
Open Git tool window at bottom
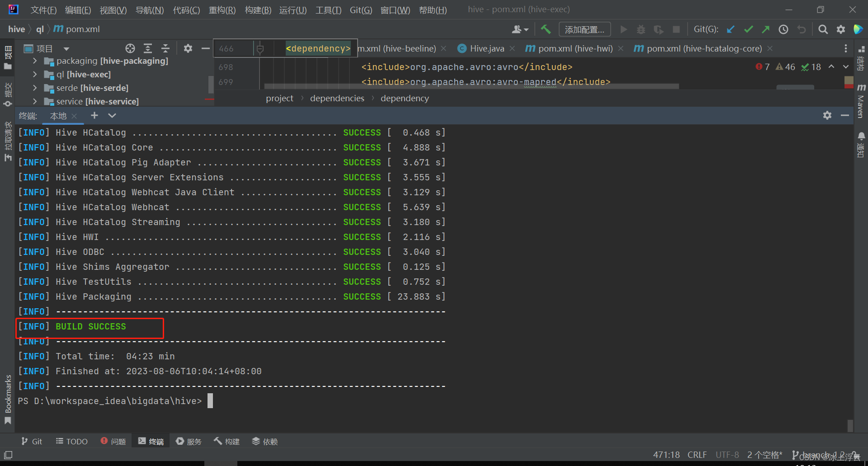[x=32, y=441]
